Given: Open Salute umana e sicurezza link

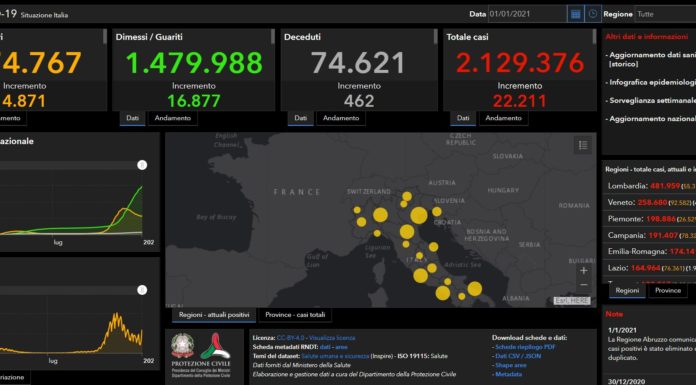Looking at the screenshot, I should (335, 356).
